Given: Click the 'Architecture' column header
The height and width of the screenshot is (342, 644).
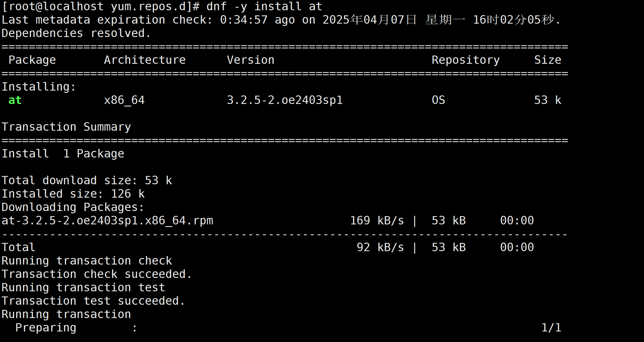Looking at the screenshot, I should tap(145, 60).
